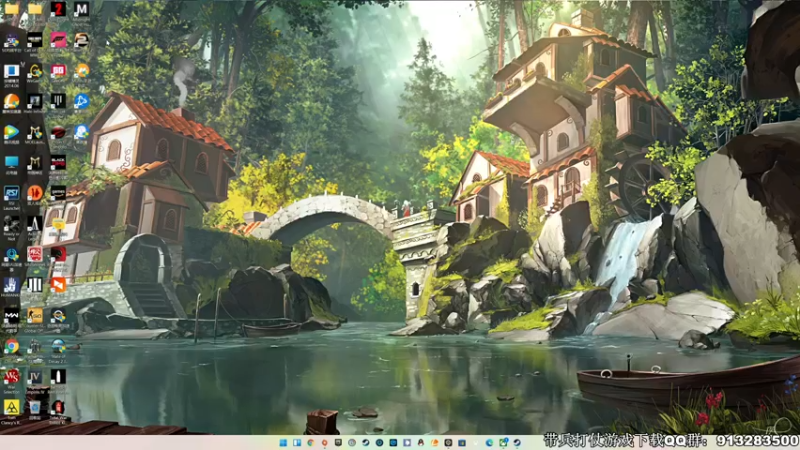The height and width of the screenshot is (450, 800).
Task: Open the QQ penguin taskbar icon
Action: 421,442
